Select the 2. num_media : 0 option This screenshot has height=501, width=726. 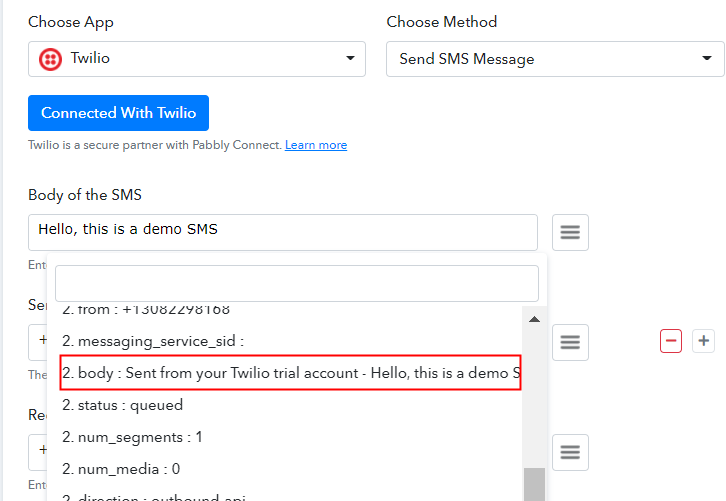(291, 469)
